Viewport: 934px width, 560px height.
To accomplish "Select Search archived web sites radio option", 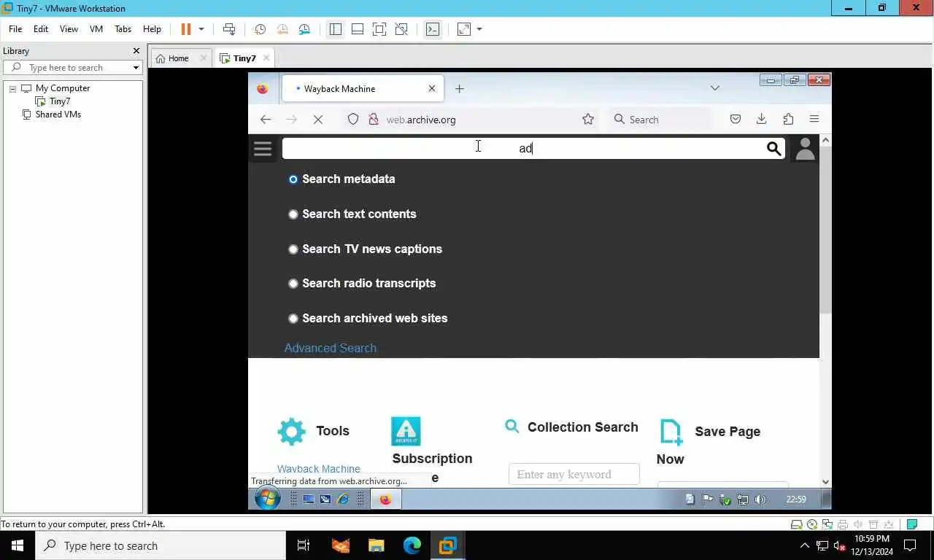I will 293,319.
